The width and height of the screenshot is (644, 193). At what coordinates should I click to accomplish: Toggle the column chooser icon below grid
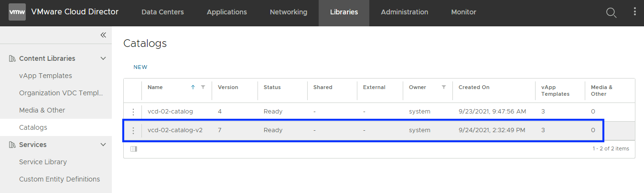(134, 149)
